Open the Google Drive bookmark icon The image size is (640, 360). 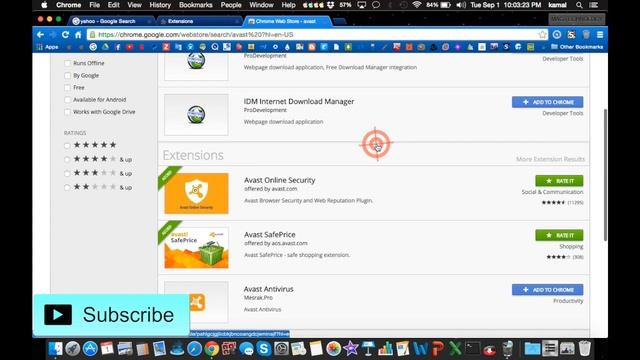coord(105,47)
